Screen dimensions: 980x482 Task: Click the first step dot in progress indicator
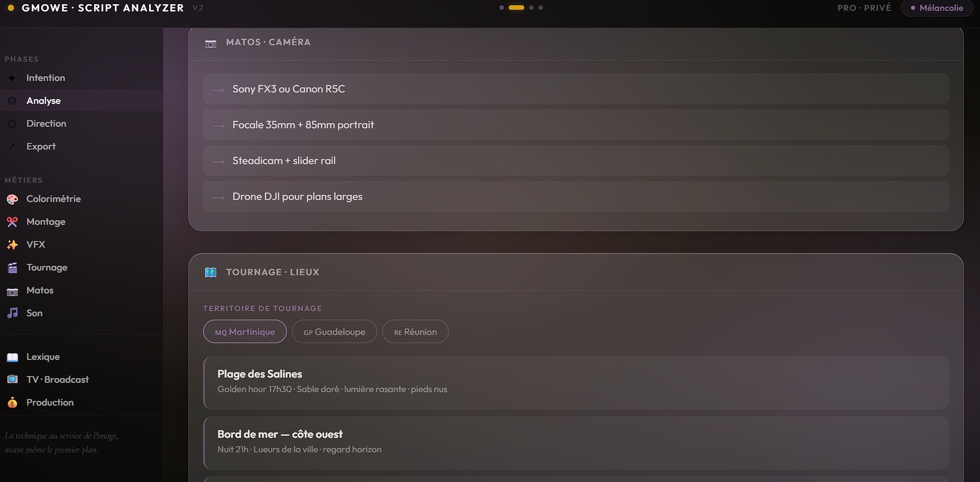(501, 8)
